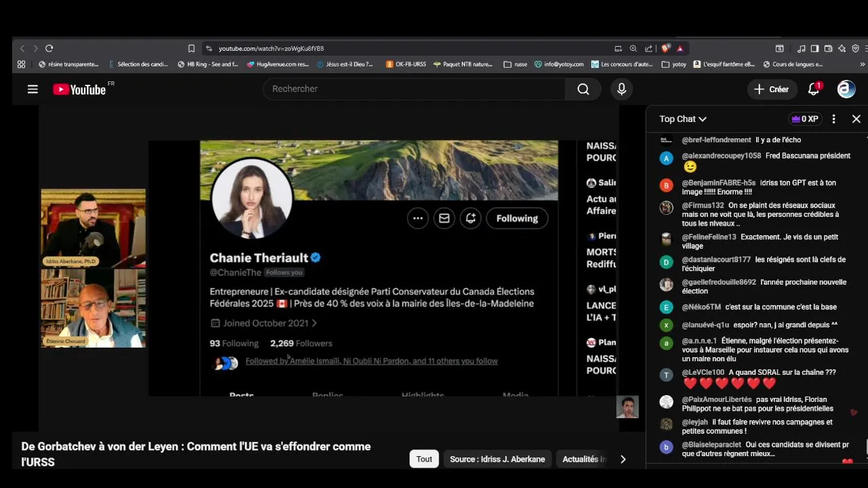The width and height of the screenshot is (868, 488).
Task: Open chat options three-dot menu
Action: point(833,119)
